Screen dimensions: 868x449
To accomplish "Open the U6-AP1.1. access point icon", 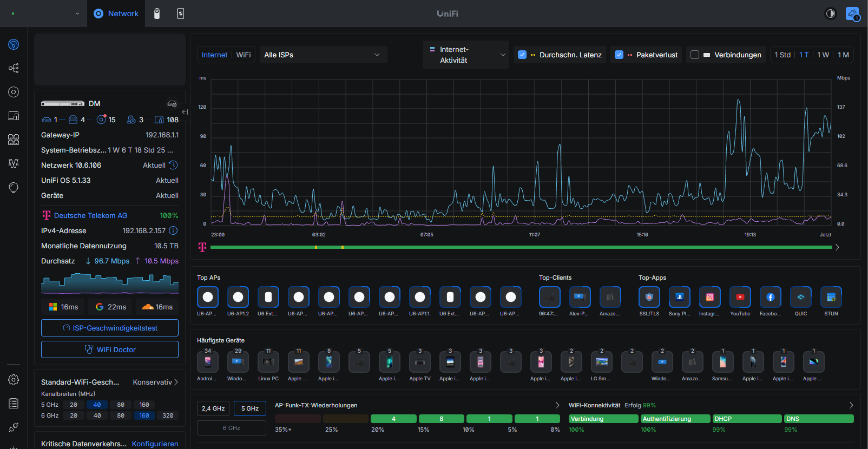I will [x=420, y=297].
